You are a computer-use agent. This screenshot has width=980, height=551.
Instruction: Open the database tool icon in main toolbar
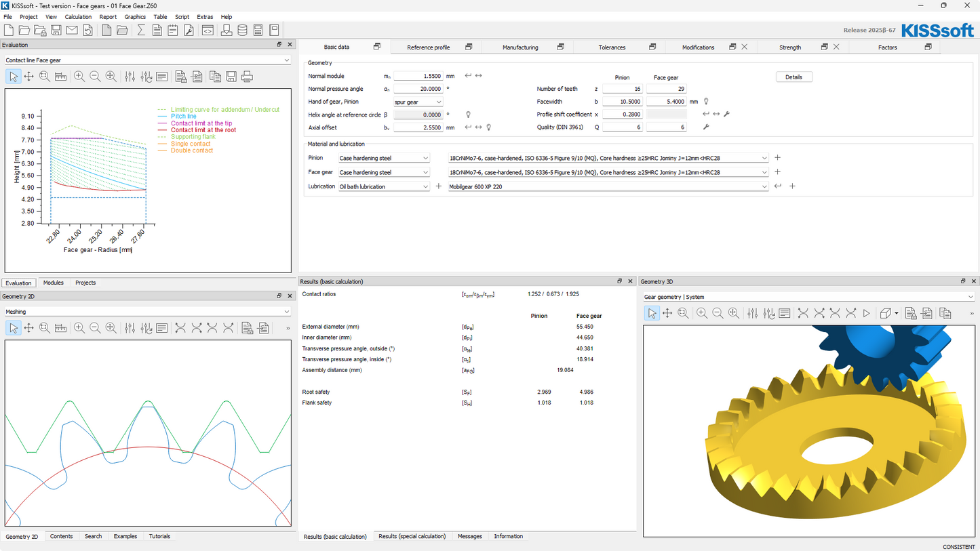242,30
